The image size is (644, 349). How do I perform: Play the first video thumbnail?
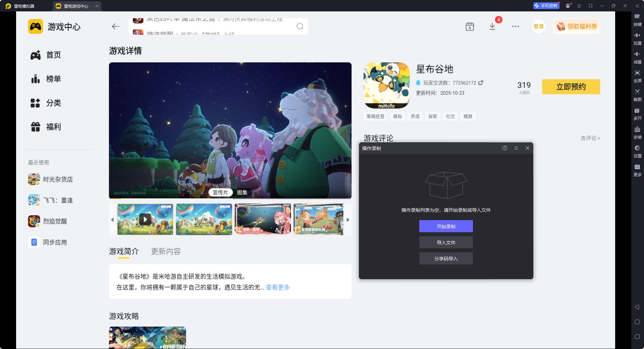pos(145,219)
